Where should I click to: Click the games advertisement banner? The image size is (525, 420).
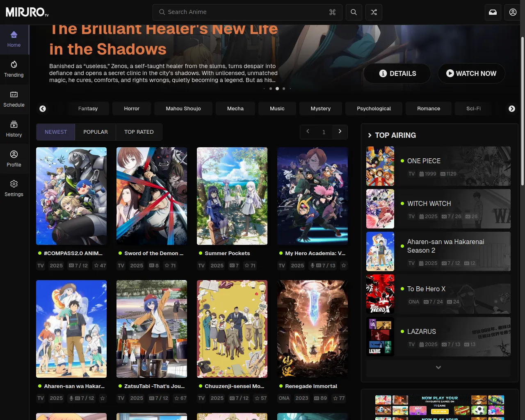pyautogui.click(x=439, y=407)
